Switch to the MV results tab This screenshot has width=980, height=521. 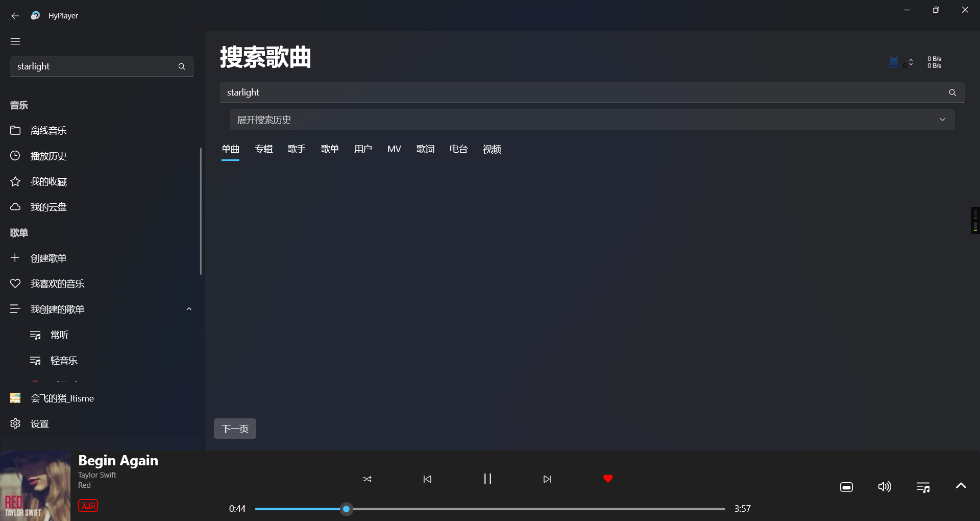coord(394,149)
